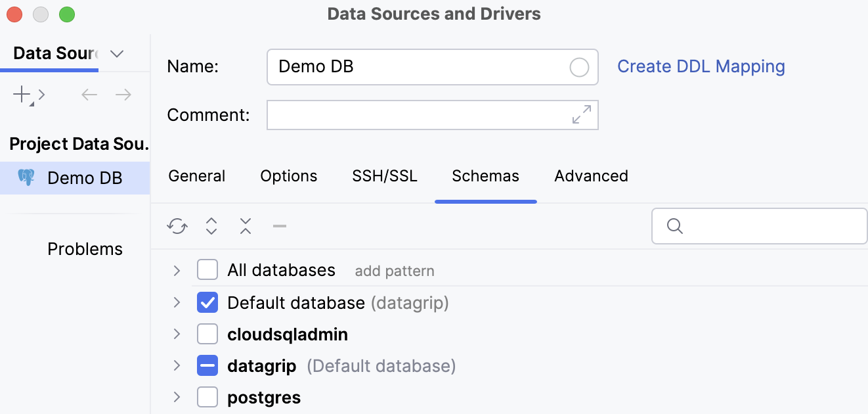Toggle the datagrip database checkbox
Screen dimensions: 868x414
[x=207, y=365]
